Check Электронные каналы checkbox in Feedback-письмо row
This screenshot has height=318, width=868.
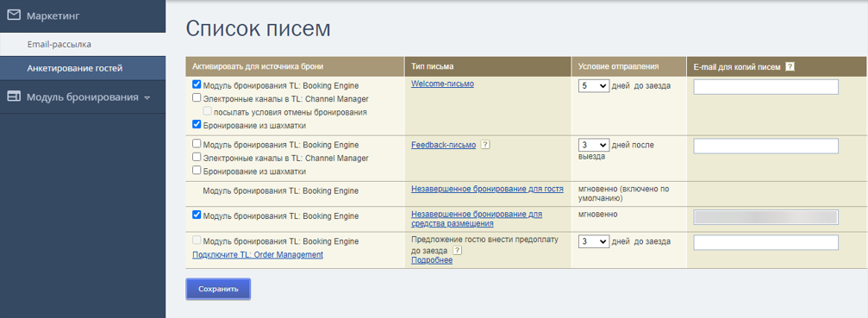click(x=197, y=157)
